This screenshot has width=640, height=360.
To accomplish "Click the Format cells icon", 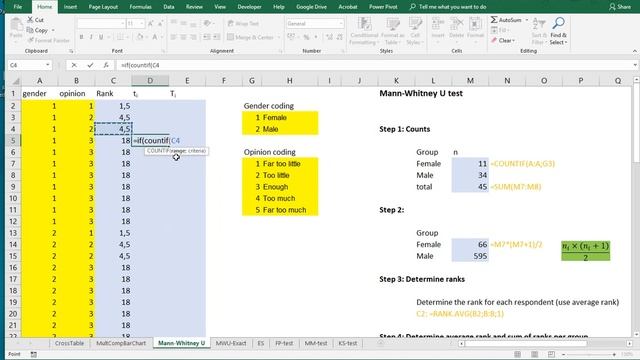I will tap(475, 24).
